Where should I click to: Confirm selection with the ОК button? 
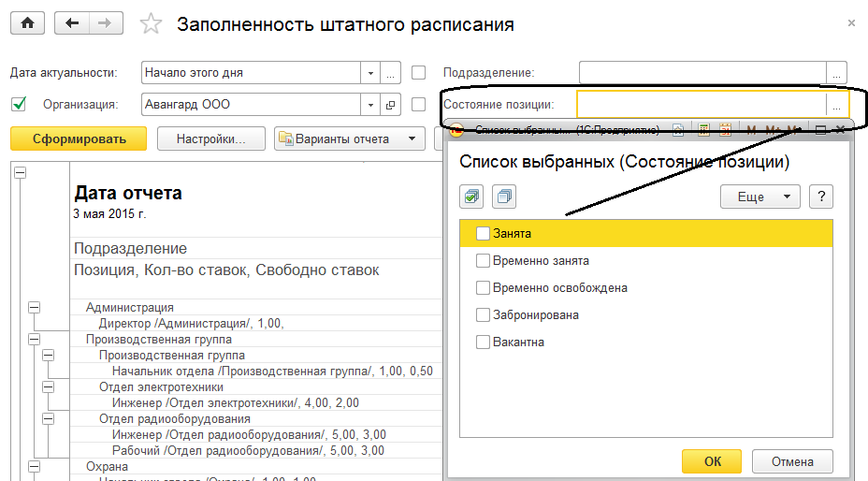coord(712,461)
